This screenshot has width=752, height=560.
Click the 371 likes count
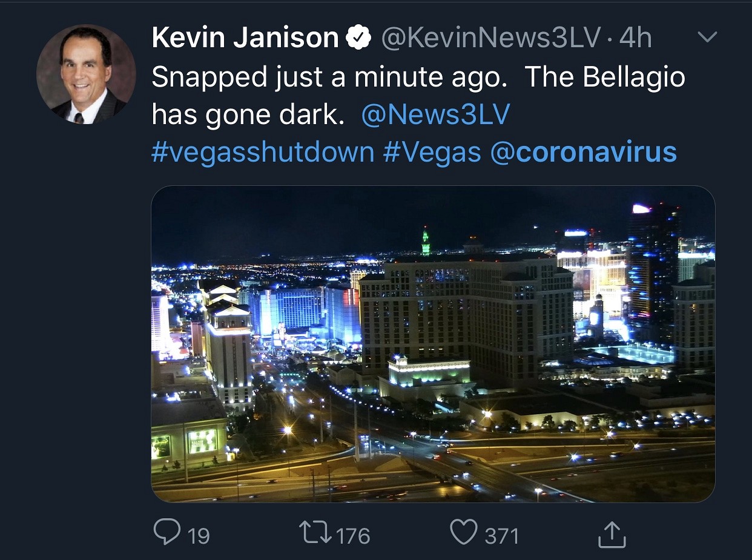pos(501,536)
